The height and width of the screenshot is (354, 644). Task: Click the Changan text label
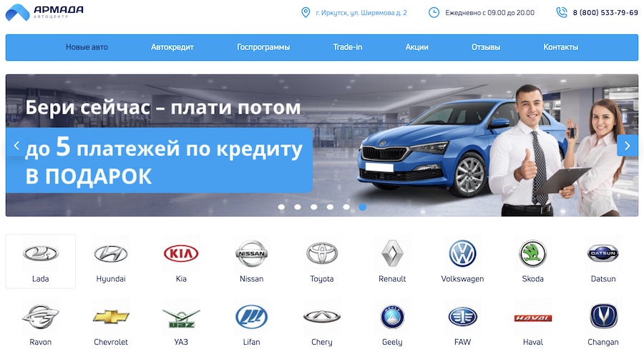click(x=603, y=342)
